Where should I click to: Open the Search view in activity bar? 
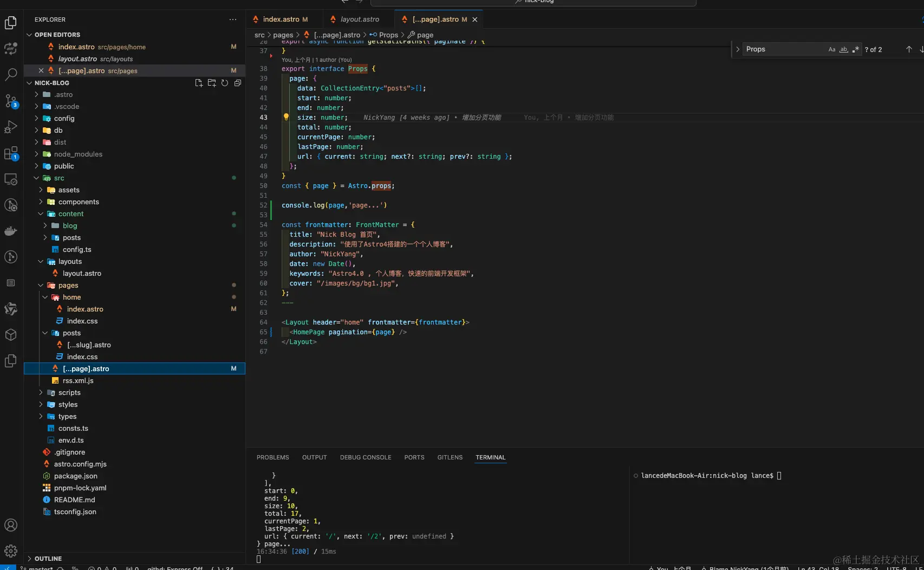click(x=11, y=74)
